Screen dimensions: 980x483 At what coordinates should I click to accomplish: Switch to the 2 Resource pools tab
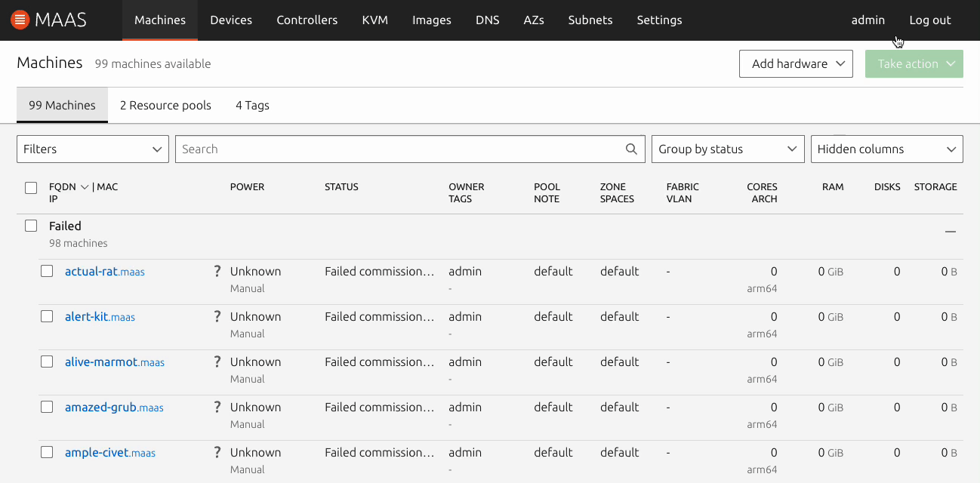[x=165, y=106]
